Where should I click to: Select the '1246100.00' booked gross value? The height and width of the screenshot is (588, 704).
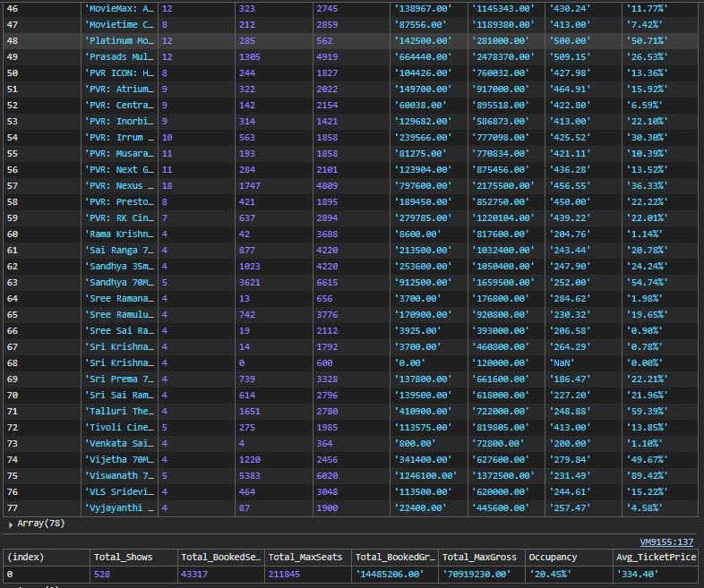[x=425, y=476]
